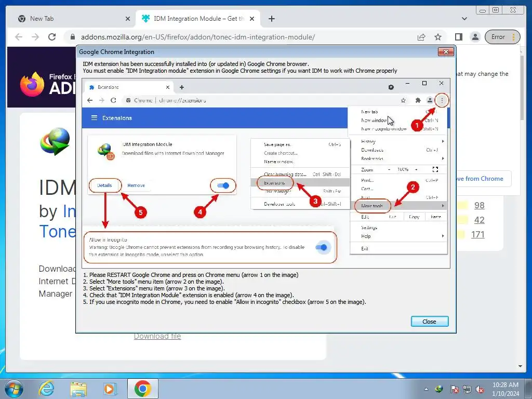Screen dimensions: 532x399
Task: Click the partially hidden 'from Chrome' button
Action: pyautogui.click(x=483, y=179)
